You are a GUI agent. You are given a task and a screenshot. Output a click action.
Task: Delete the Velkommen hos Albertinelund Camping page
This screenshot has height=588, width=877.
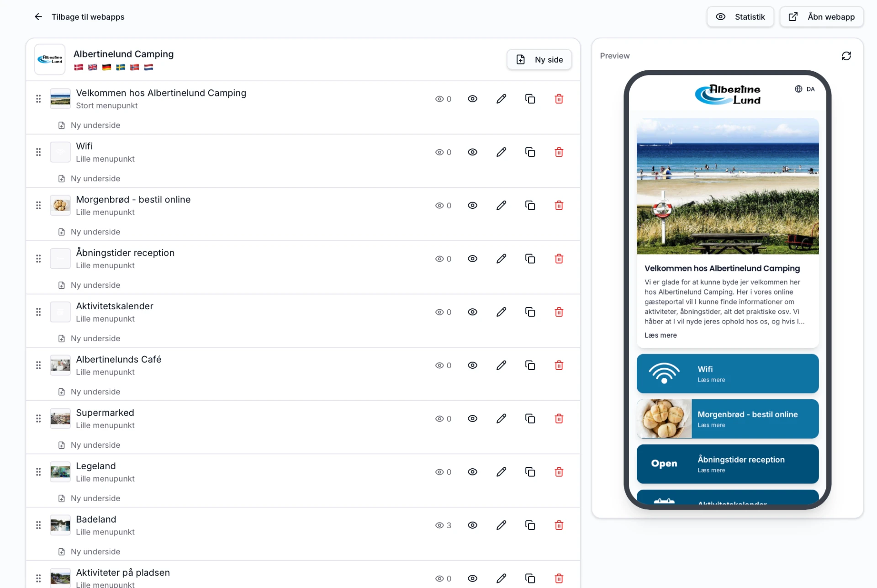click(559, 99)
